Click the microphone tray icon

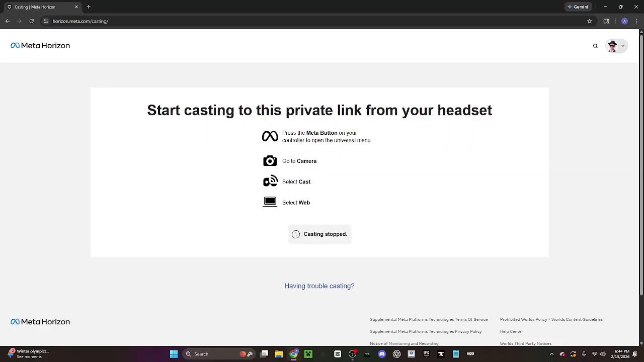(x=584, y=354)
